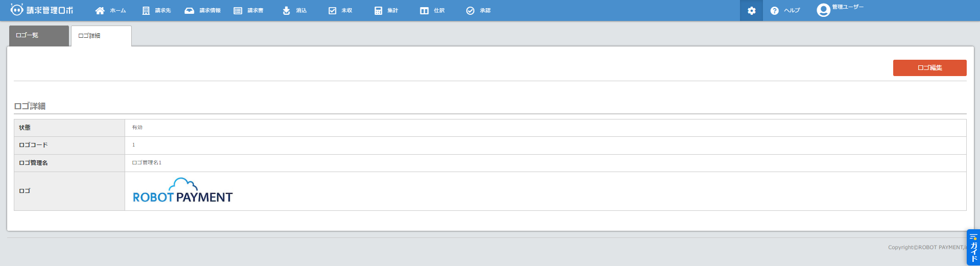The width and height of the screenshot is (980, 266).
Task: Click the 請求管理ロボ robot logo
Action: click(x=17, y=10)
